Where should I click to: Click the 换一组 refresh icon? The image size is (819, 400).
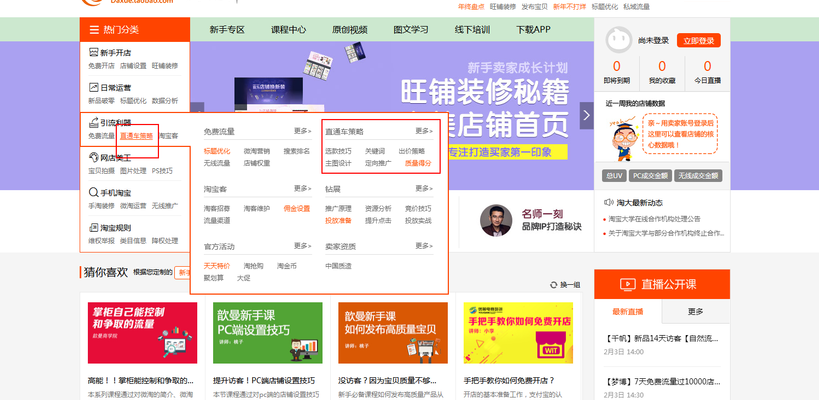pyautogui.click(x=554, y=285)
